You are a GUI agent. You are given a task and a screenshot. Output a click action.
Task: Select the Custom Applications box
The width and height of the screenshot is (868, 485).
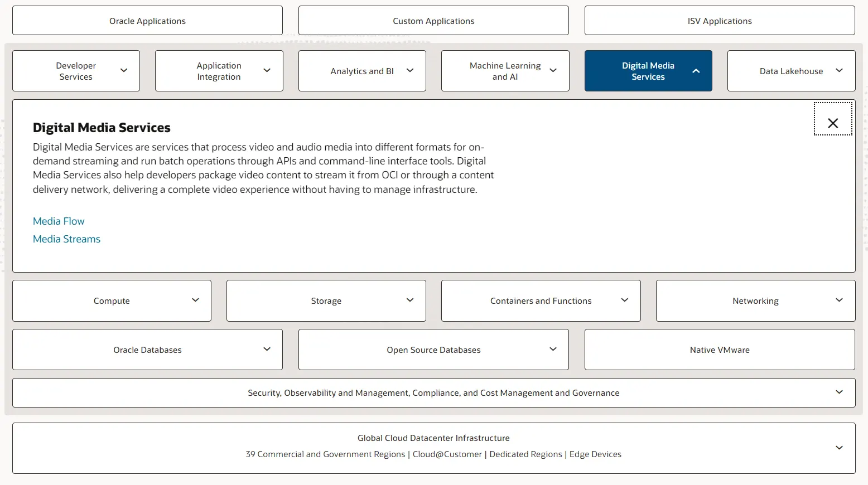point(433,21)
